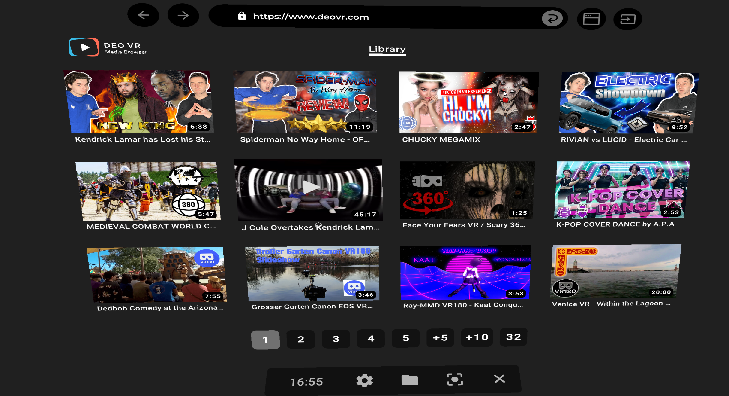Open the Kendrick Lamar has Lost video thumbnail
The height and width of the screenshot is (396, 729).
click(x=138, y=101)
